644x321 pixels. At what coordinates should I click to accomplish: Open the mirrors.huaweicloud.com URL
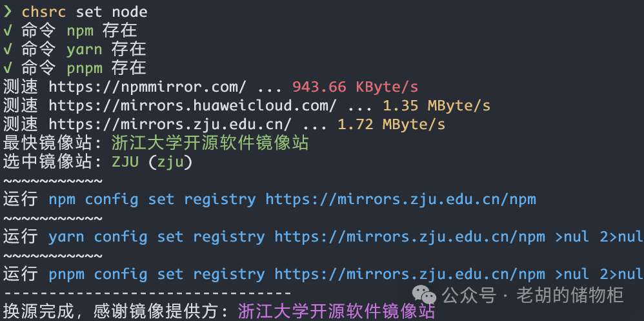click(193, 106)
